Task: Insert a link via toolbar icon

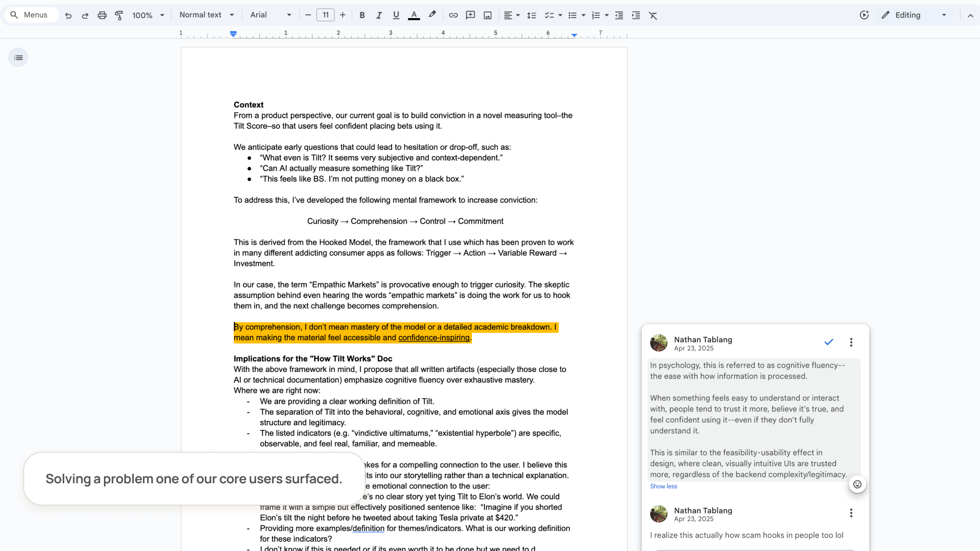Action: [453, 15]
